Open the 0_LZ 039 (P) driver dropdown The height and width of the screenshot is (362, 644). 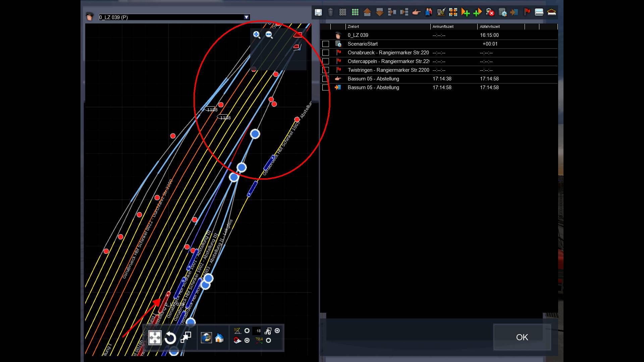click(247, 17)
